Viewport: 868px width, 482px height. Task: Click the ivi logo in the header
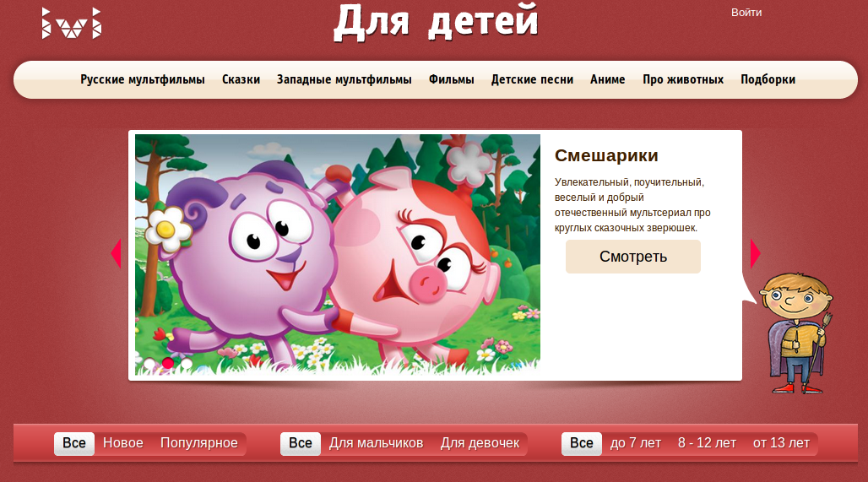[72, 24]
